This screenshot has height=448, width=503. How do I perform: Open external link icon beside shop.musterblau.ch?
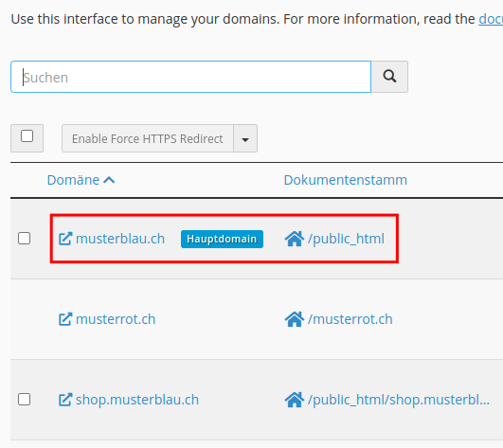pyautogui.click(x=65, y=400)
